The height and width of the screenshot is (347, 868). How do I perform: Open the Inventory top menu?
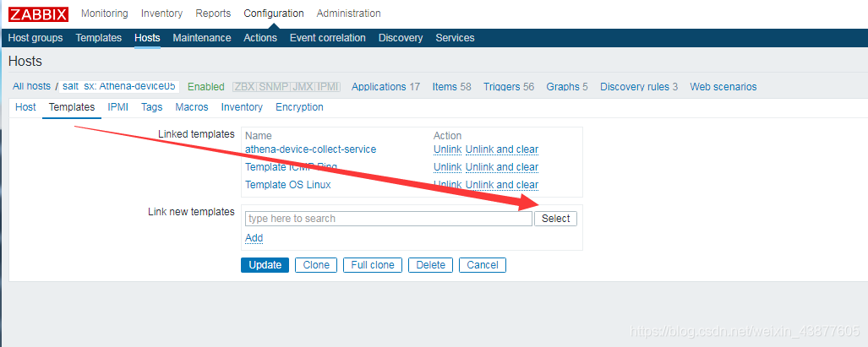tap(161, 14)
